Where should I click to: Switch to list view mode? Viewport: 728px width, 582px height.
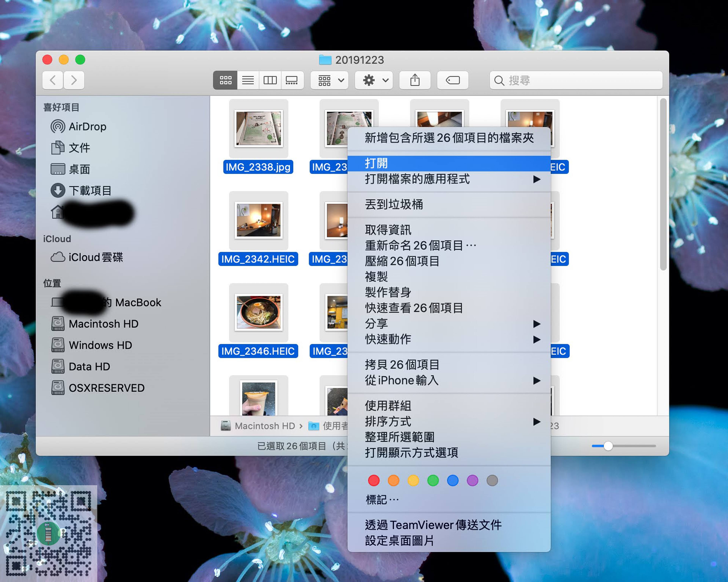click(248, 80)
